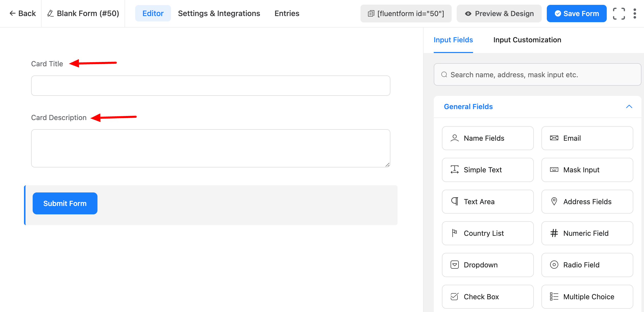Add an Email field
This screenshot has width=644, height=312.
pyautogui.click(x=587, y=138)
